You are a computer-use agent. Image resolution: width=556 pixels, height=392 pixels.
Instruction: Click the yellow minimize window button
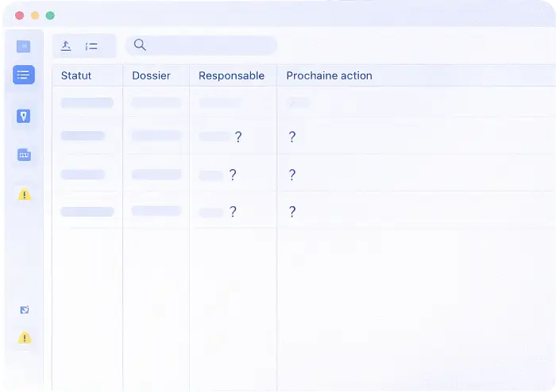tap(35, 15)
